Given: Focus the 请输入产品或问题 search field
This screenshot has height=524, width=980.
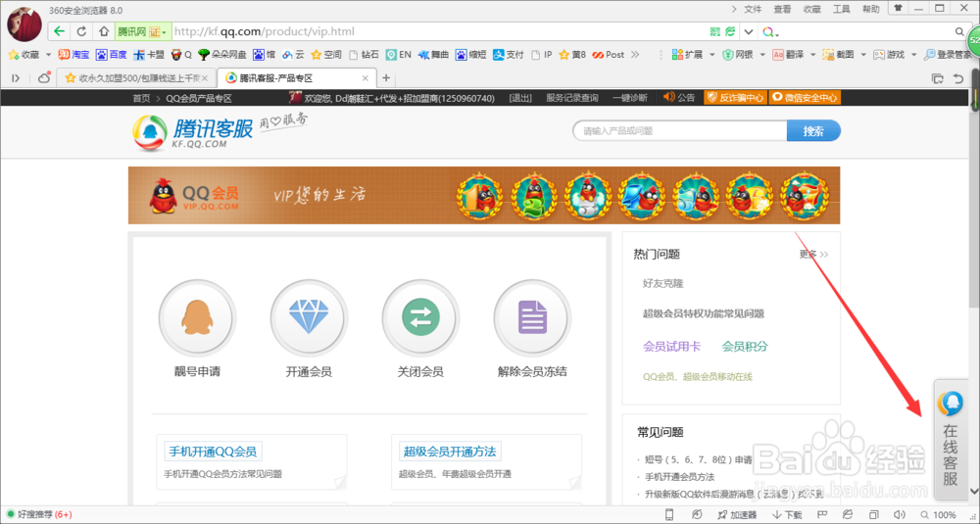Looking at the screenshot, I should [x=680, y=131].
